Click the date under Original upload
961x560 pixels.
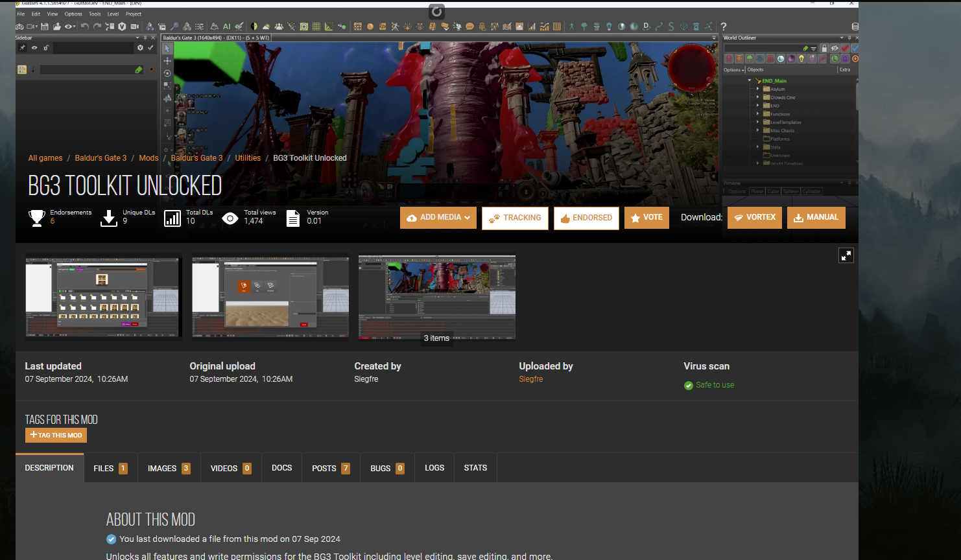click(x=241, y=379)
